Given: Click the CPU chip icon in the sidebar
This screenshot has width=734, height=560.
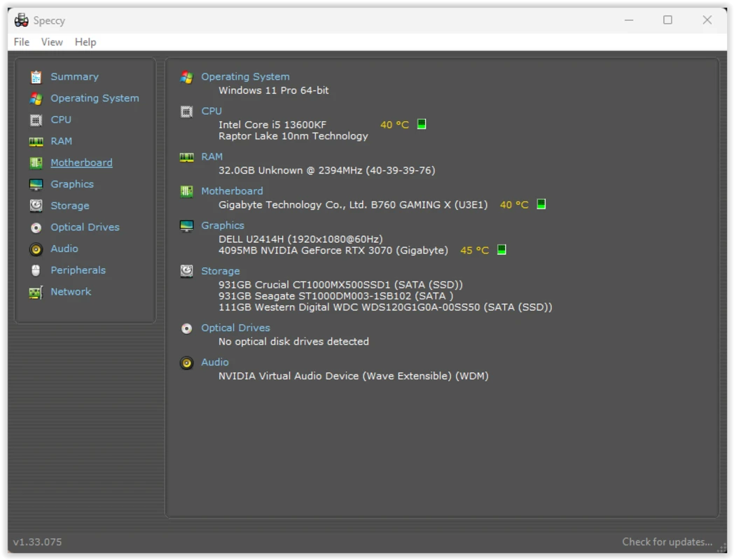Looking at the screenshot, I should pyautogui.click(x=37, y=120).
